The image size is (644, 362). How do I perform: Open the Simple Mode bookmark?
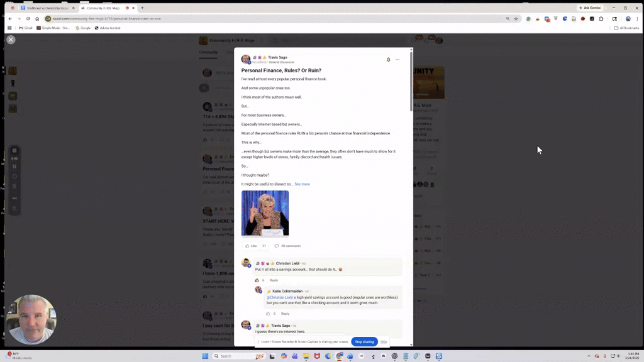coord(53,28)
